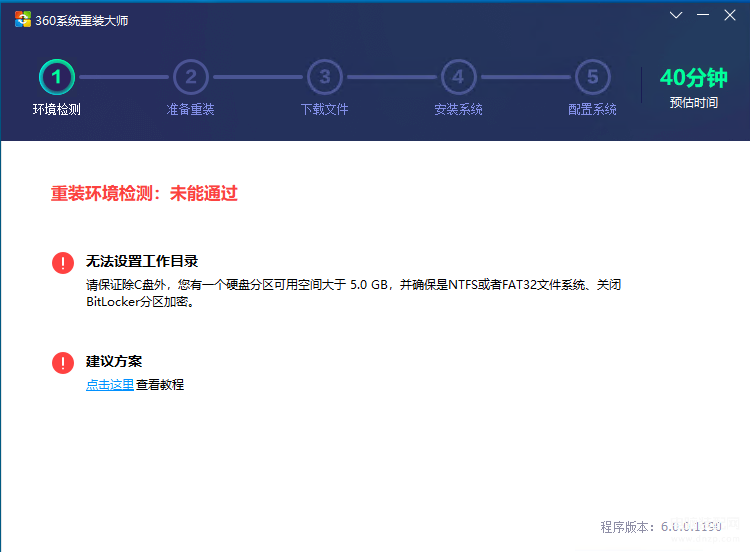Screen dimensions: 750x552
Task: Click the 配置系统 step label
Action: click(x=592, y=110)
